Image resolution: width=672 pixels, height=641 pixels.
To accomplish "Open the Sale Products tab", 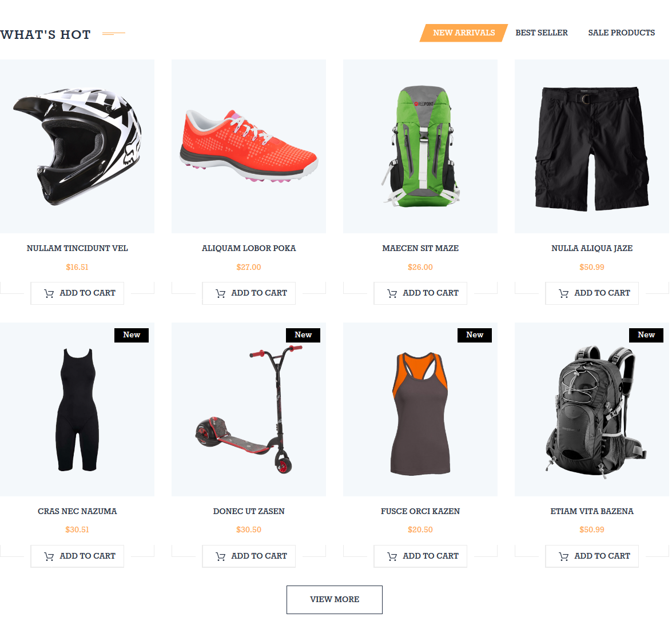I will point(622,33).
